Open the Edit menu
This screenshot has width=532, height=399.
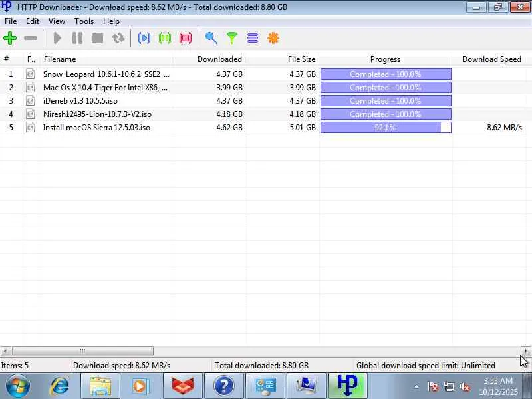click(x=33, y=21)
